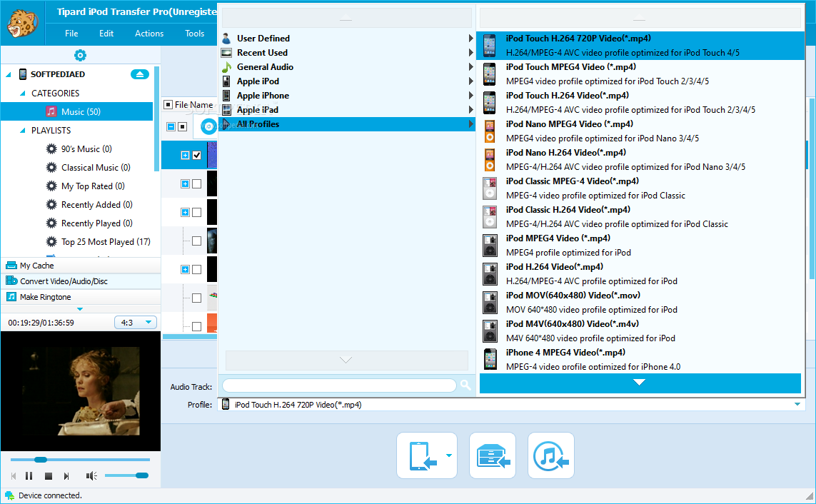Click the device connected status icon
This screenshot has height=504, width=816.
[9, 495]
